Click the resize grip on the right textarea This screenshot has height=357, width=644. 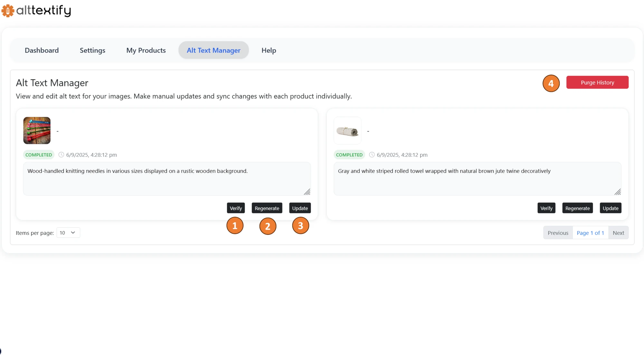pos(618,192)
